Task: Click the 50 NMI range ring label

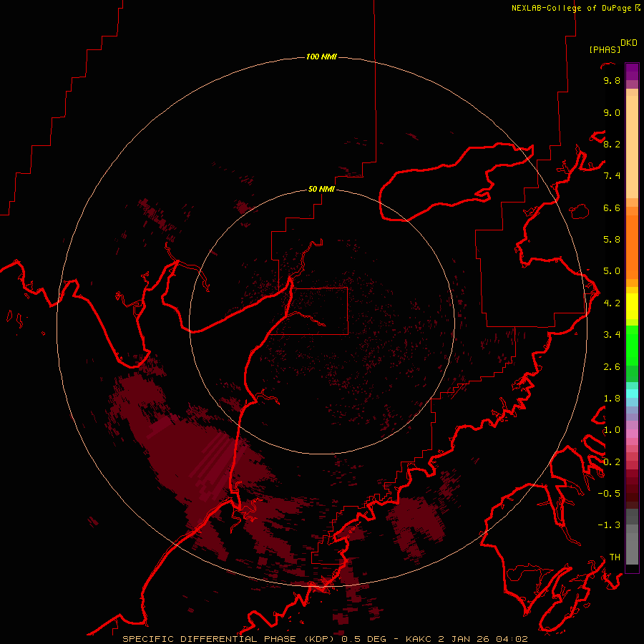Action: tap(321, 189)
